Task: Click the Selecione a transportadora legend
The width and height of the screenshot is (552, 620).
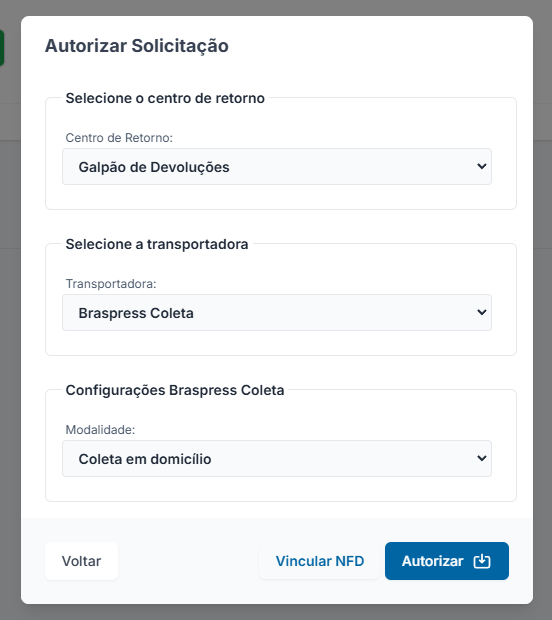Action: [157, 244]
